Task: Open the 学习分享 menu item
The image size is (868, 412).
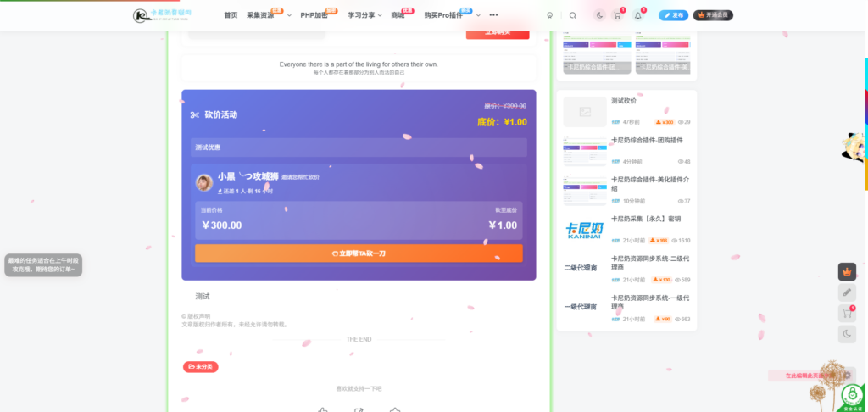Action: click(361, 15)
